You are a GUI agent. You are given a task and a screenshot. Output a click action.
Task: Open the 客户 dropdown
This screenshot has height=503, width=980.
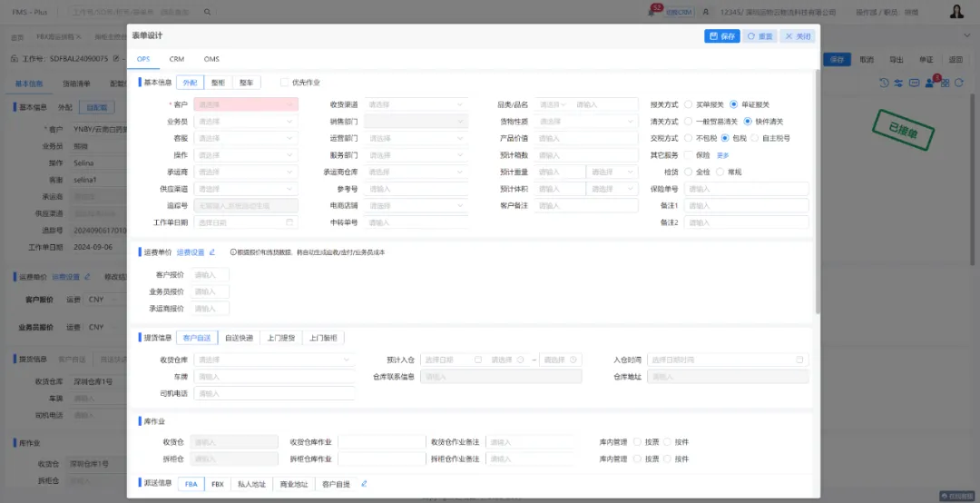(x=246, y=104)
